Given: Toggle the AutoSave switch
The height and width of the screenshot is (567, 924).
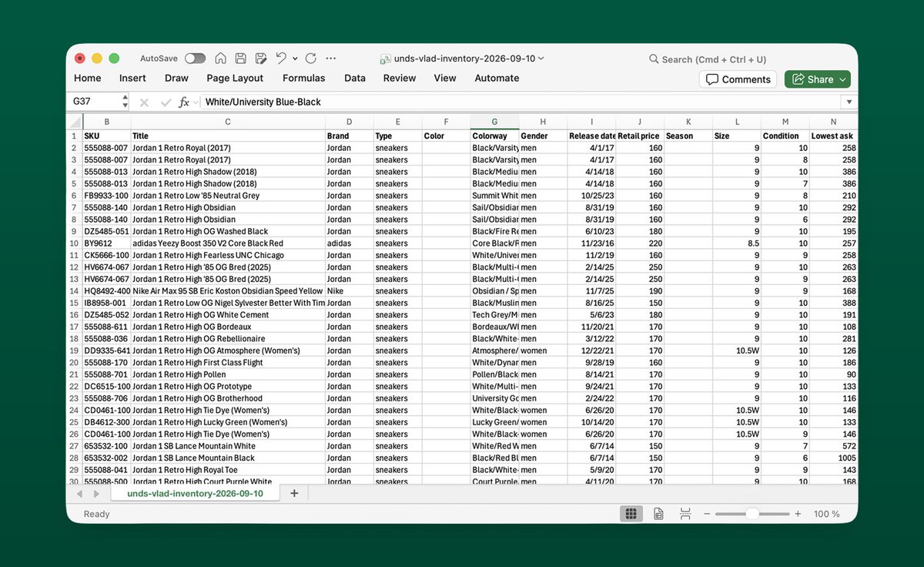Looking at the screenshot, I should click(x=195, y=59).
